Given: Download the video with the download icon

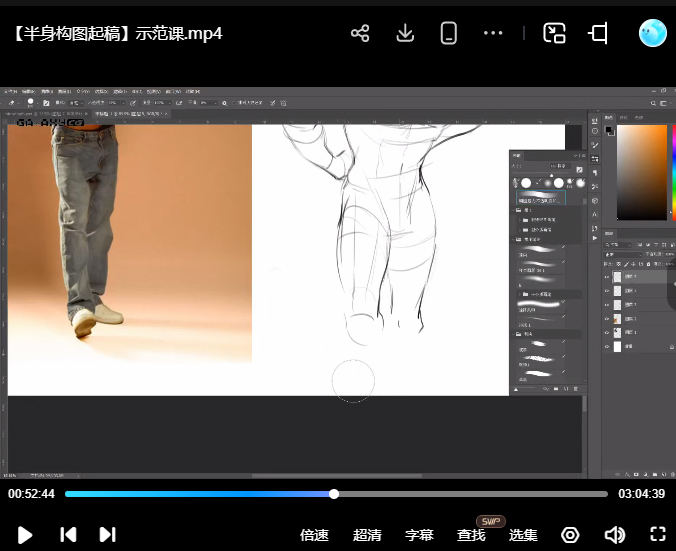Looking at the screenshot, I should (405, 33).
